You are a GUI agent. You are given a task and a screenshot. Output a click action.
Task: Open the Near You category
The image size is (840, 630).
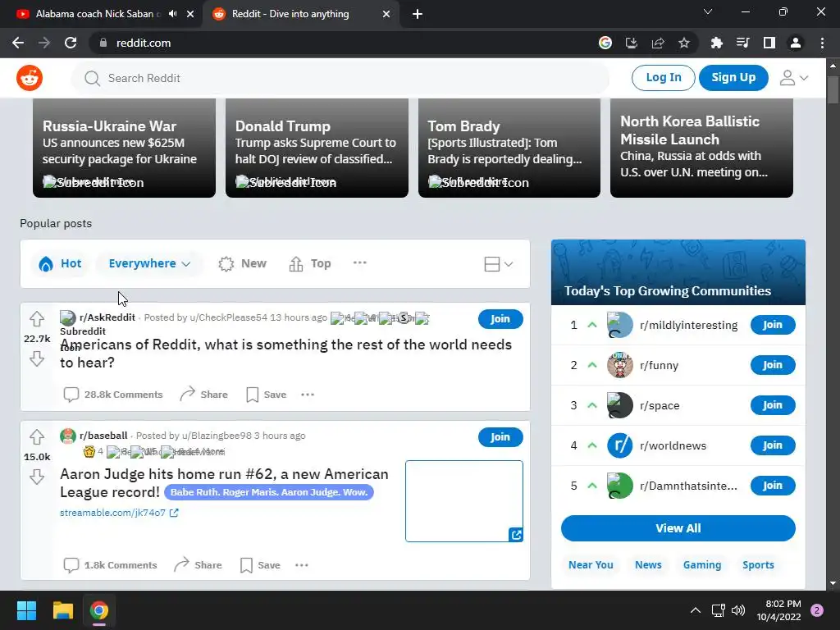coord(591,564)
